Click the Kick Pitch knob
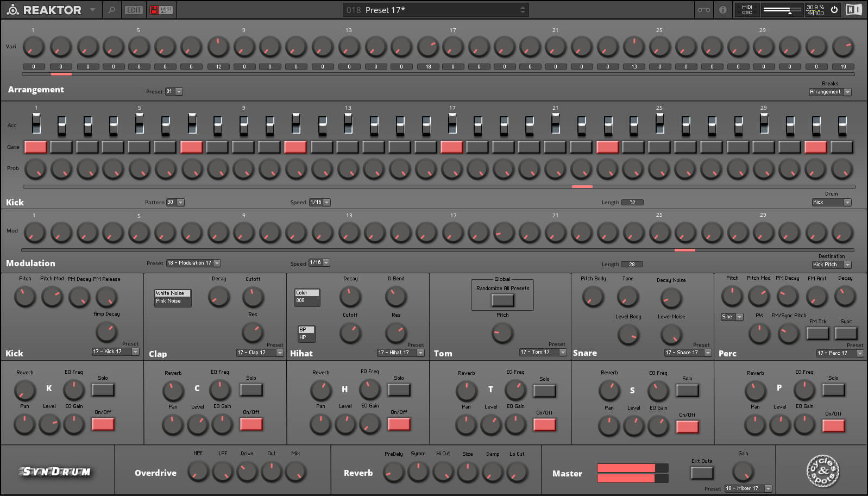This screenshot has height=496, width=868. pos(25,297)
